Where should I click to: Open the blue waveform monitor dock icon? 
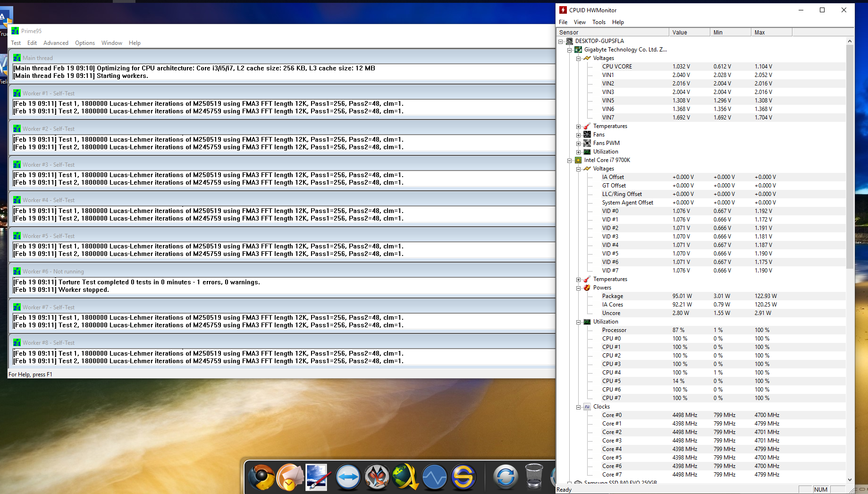click(434, 477)
